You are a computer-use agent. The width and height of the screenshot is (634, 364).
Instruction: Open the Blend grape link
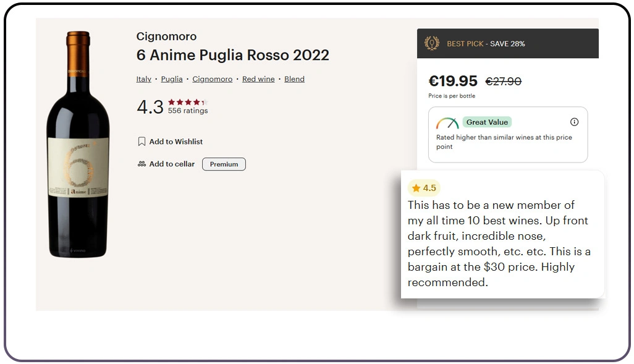294,79
